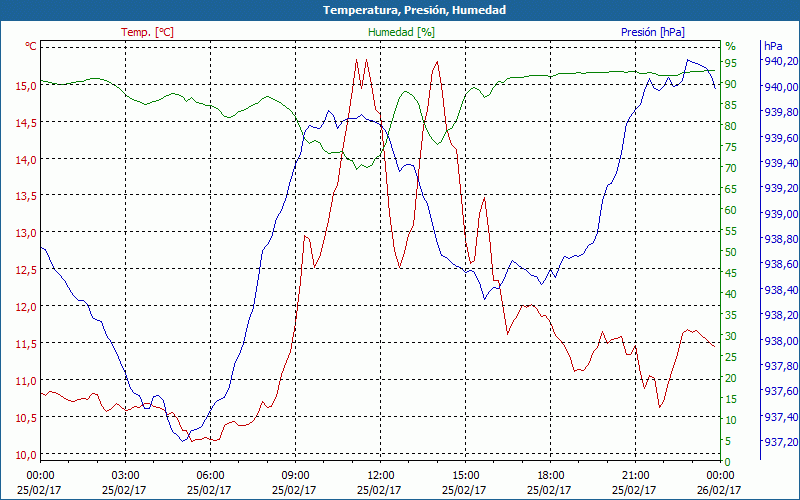The image size is (800, 500).
Task: Click the 937,60 pressure axis value
Action: tap(779, 391)
